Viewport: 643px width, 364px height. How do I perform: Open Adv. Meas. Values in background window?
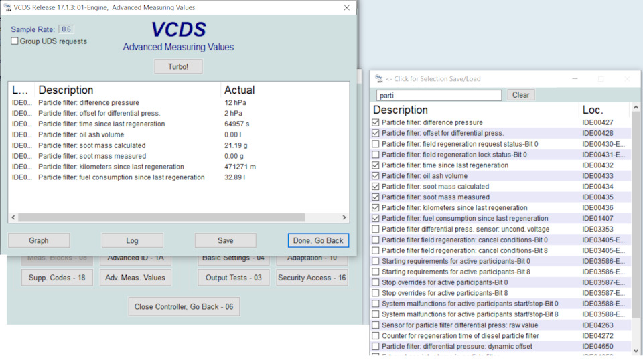(135, 278)
